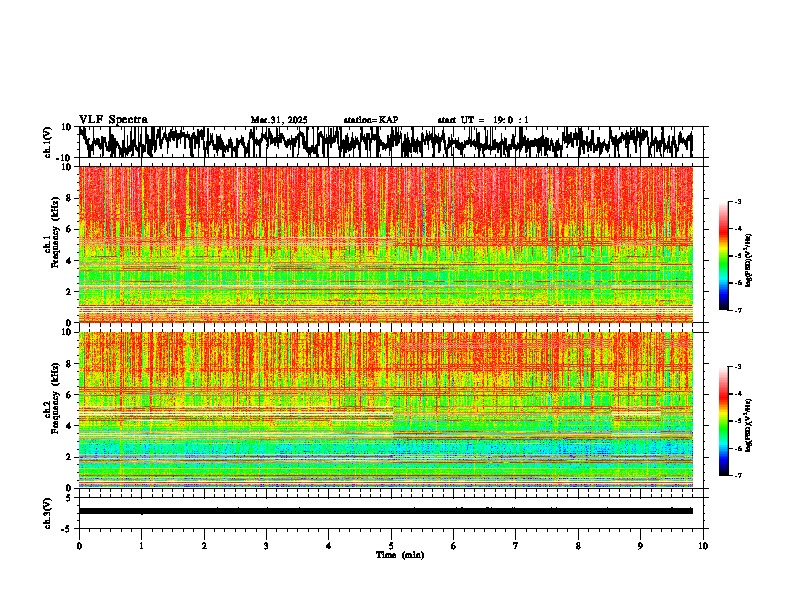The height and width of the screenshot is (612, 792).
Task: Click the ch.1 color scale log(PSD) label
Action: click(x=749, y=260)
